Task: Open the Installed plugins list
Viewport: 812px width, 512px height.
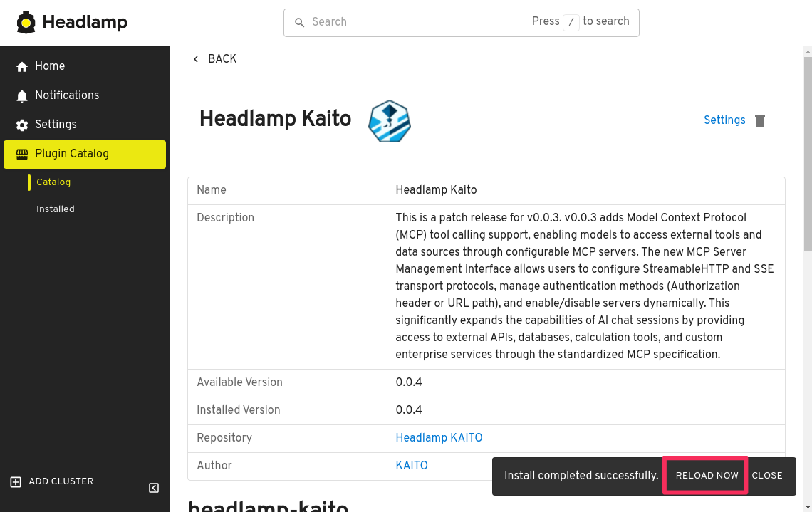Action: click(56, 209)
